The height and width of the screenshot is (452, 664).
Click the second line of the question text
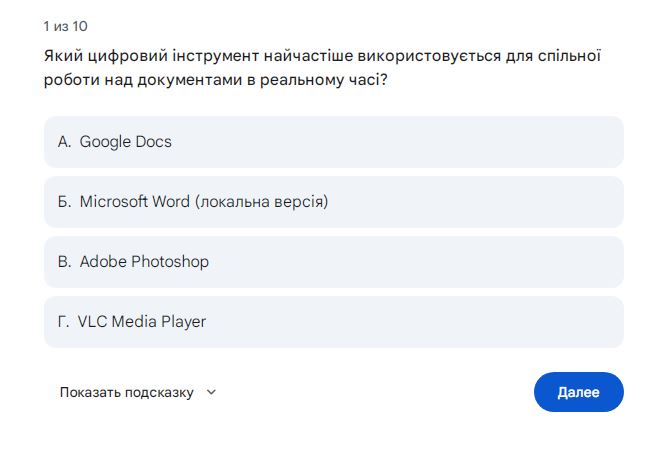(x=216, y=80)
